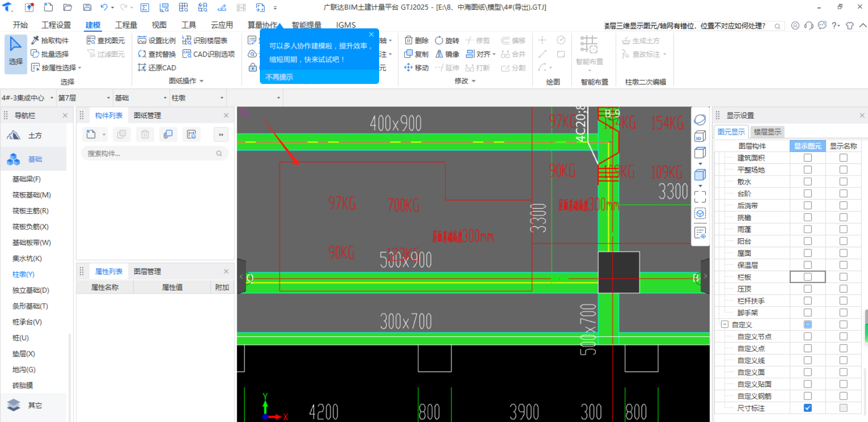This screenshot has width=868, height=422.
Task: Switch to 图纸管理 tab
Action: coord(147,115)
